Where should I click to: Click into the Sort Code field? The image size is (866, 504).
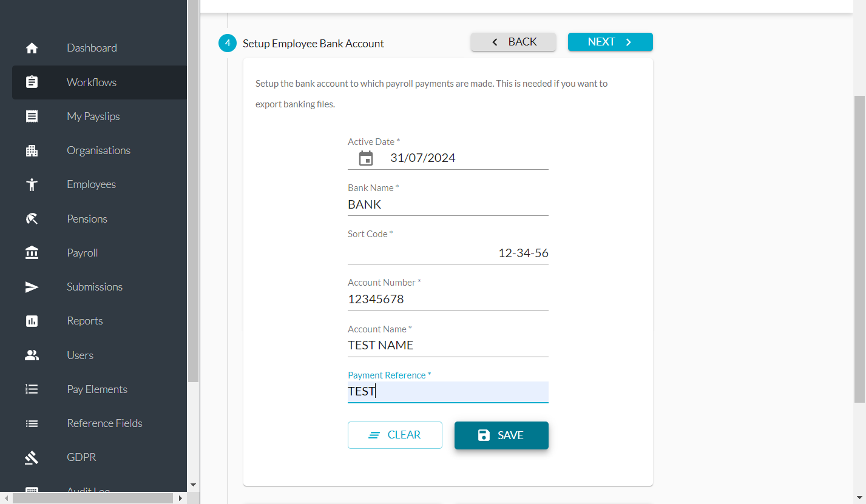448,253
